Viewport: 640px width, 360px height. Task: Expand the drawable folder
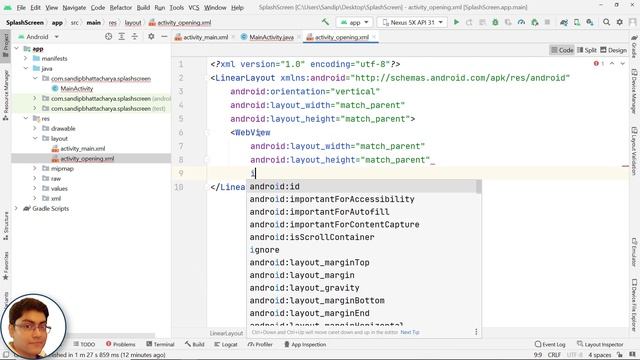click(x=35, y=128)
